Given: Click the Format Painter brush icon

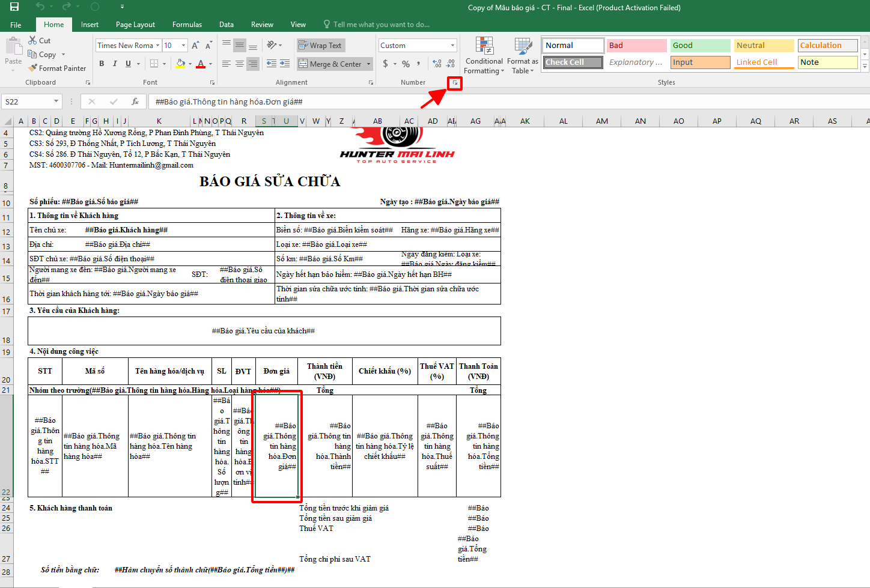Looking at the screenshot, I should [32, 68].
